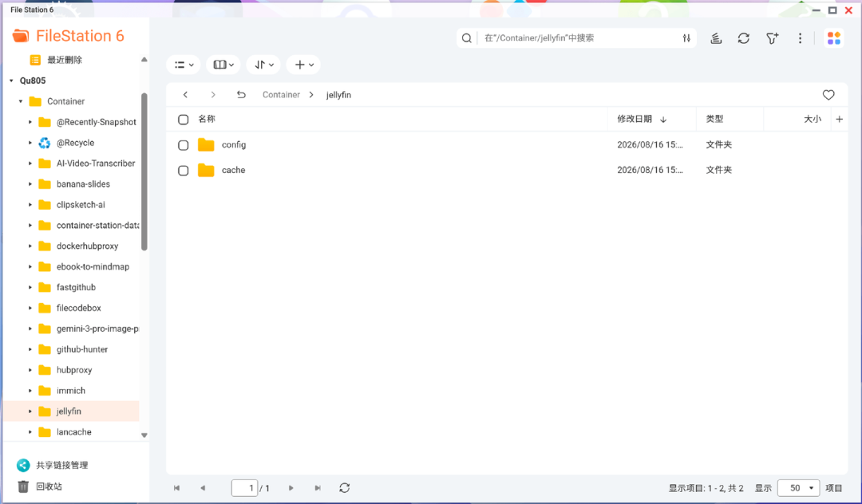This screenshot has height=504, width=862.
Task: Collapse the Qu805 tree node
Action: (11, 81)
